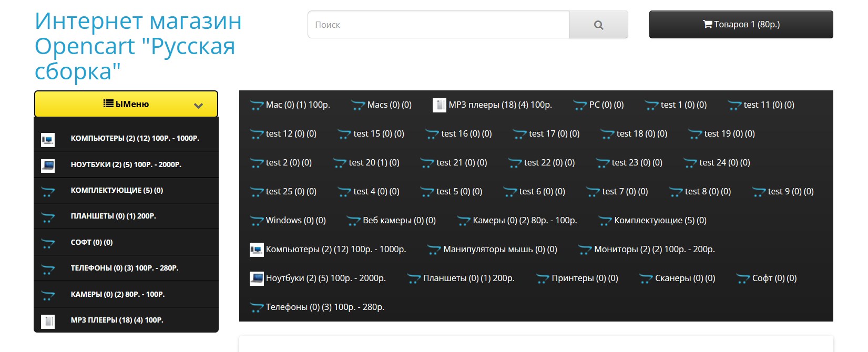This screenshot has width=868, height=352.
Task: Click the Ноутбуки laptop icon in sidebar
Action: point(48,165)
